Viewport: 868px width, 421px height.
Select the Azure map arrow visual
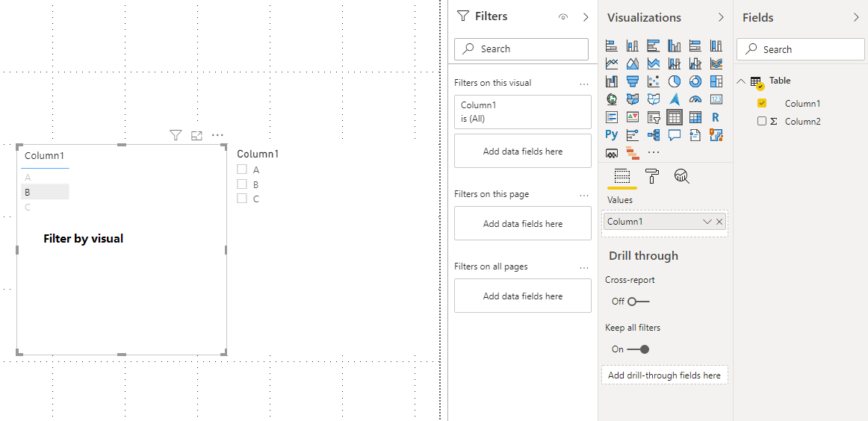pyautogui.click(x=675, y=99)
